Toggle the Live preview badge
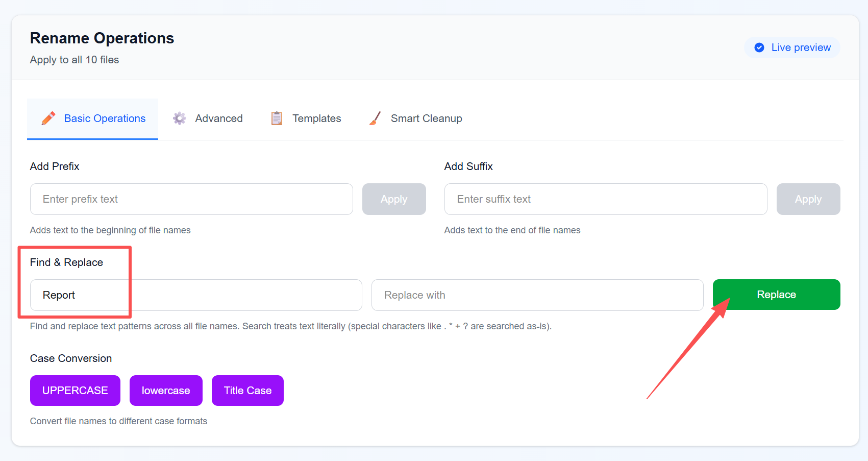The image size is (868, 461). 792,47
